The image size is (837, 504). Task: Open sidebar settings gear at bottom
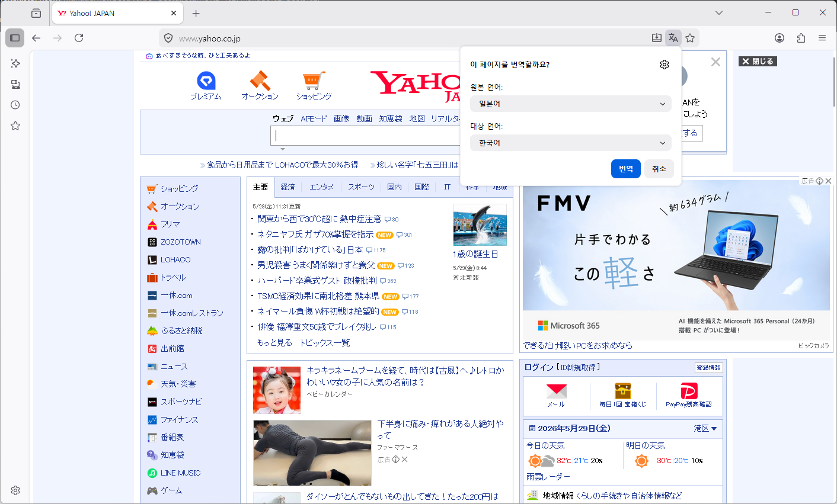coord(15,490)
